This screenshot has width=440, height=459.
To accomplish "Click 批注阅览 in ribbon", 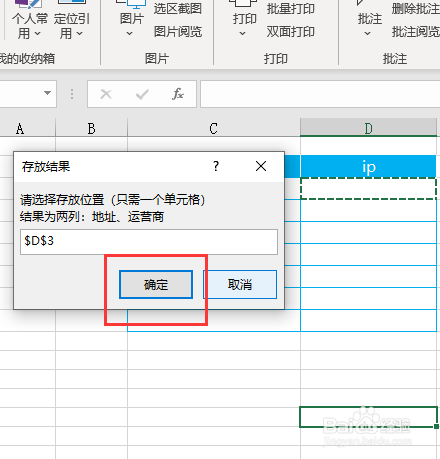I will (x=415, y=32).
